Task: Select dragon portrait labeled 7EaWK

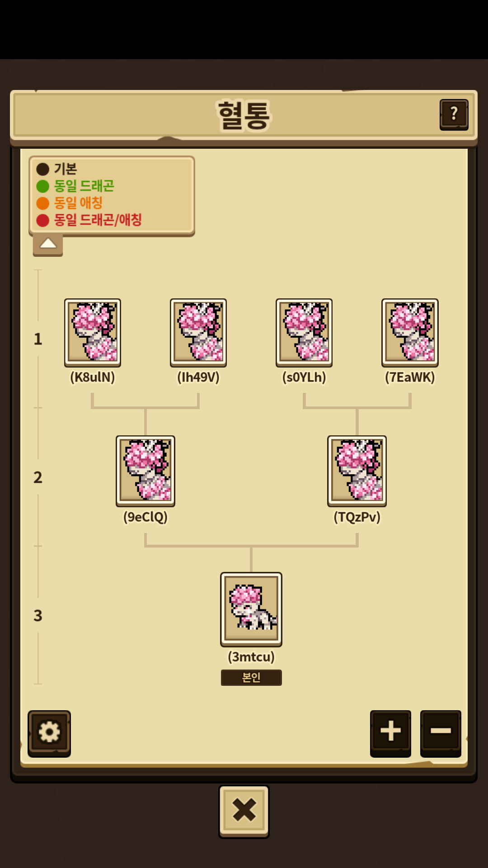Action: 410,332
